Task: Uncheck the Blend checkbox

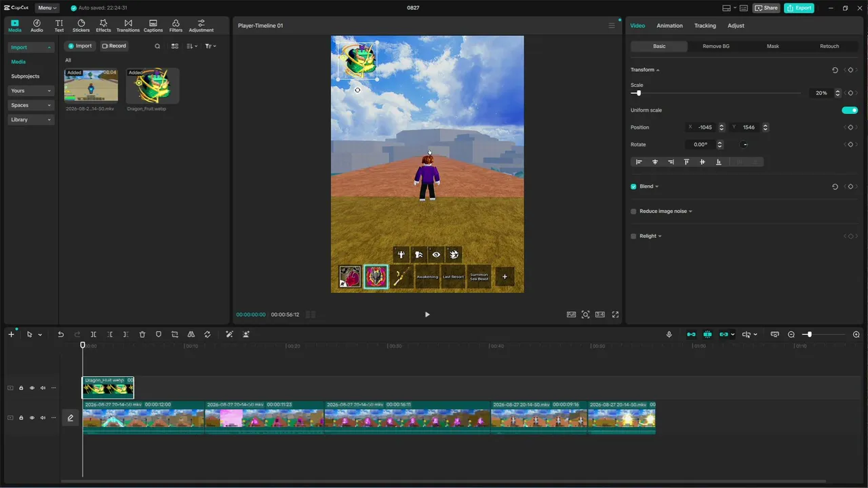Action: coord(633,186)
